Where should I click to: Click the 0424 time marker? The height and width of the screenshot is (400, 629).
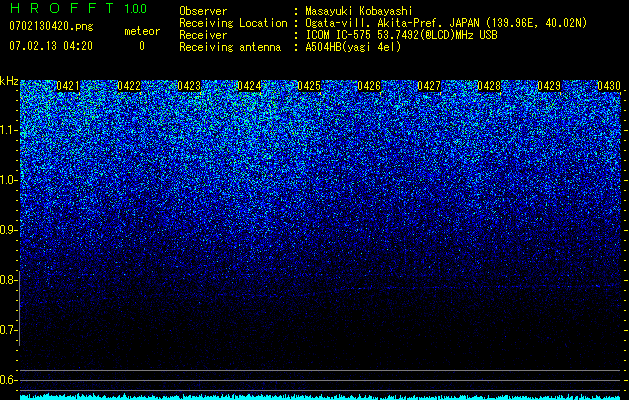pyautogui.click(x=249, y=86)
